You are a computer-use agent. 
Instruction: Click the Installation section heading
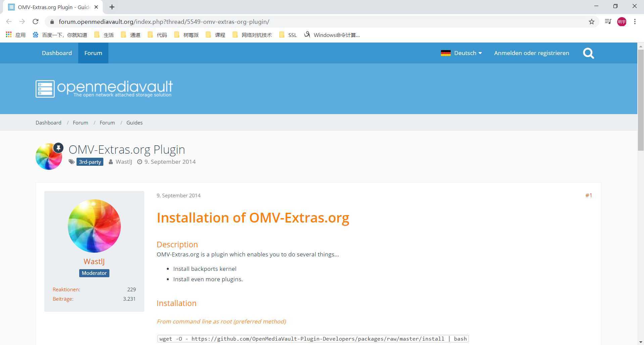[x=177, y=303]
